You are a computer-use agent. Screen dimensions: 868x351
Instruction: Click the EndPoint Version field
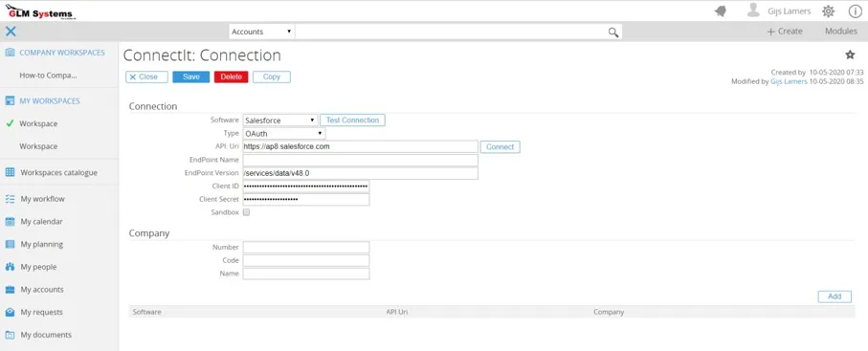tap(361, 173)
